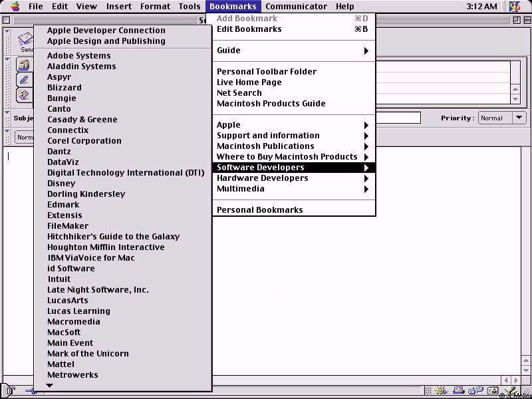Open the Macromedia bookmark

(123, 322)
